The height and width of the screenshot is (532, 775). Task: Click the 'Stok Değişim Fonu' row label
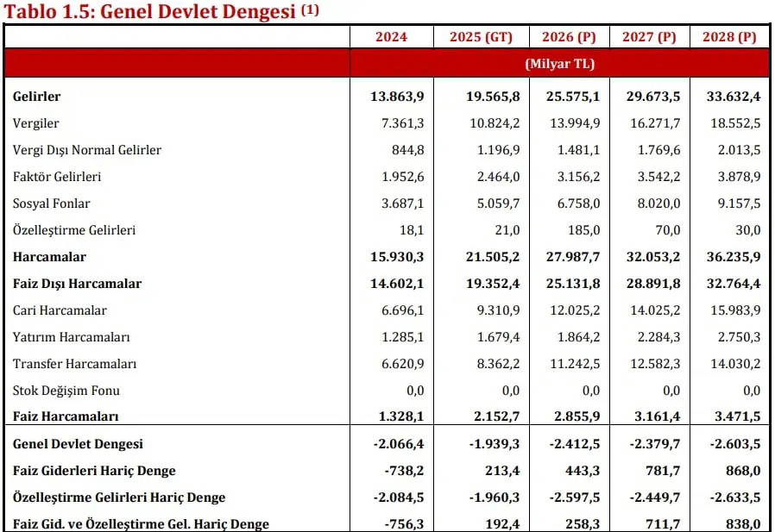tap(68, 391)
